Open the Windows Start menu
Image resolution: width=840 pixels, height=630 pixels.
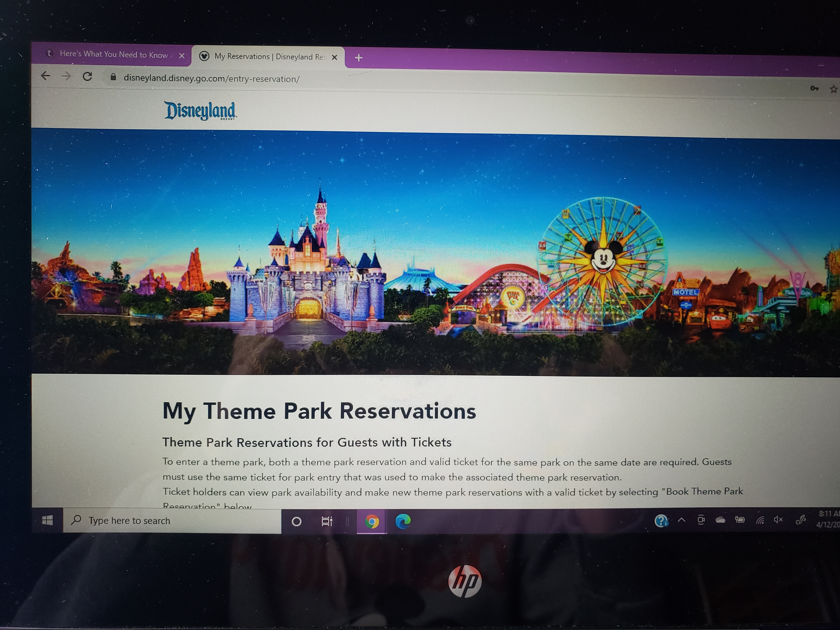coord(47,520)
